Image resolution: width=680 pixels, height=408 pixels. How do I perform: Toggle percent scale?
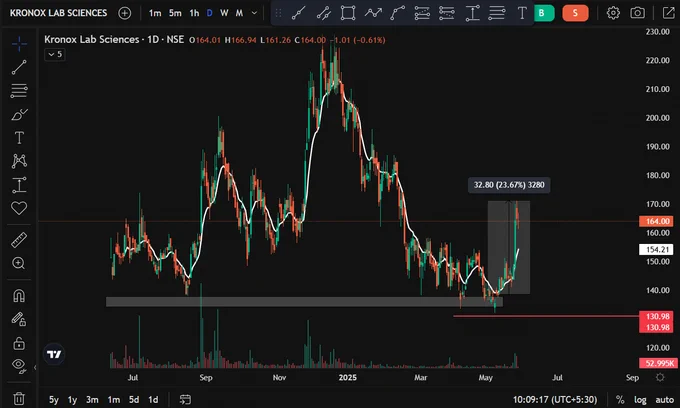pos(620,399)
